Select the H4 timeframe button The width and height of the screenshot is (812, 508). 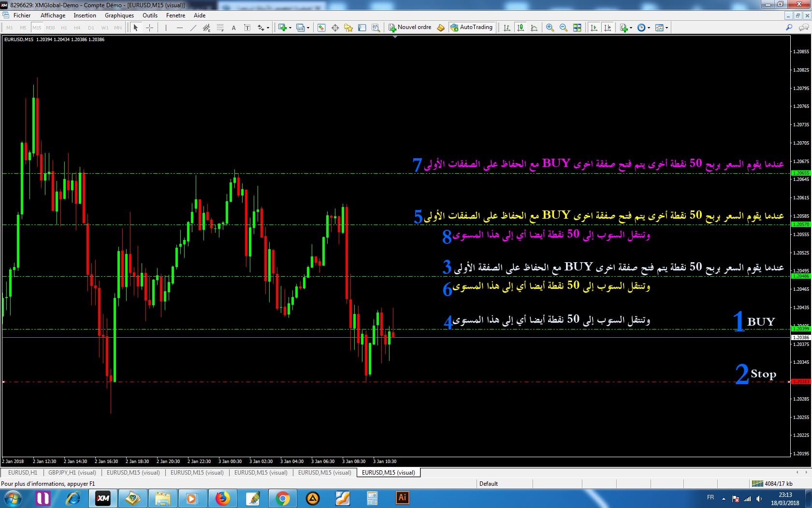(77, 28)
